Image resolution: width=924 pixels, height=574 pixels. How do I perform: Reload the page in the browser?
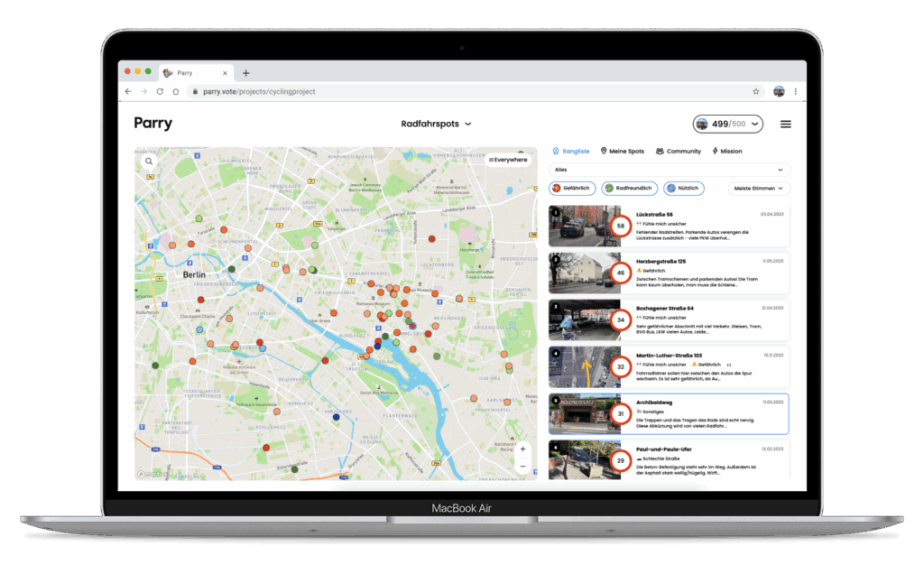[160, 92]
